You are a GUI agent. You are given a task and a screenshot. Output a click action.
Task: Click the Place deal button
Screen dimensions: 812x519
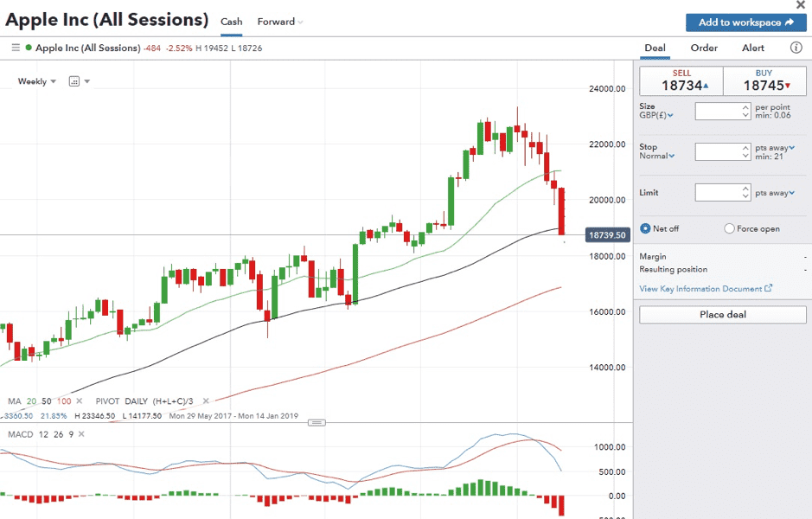[x=723, y=314]
